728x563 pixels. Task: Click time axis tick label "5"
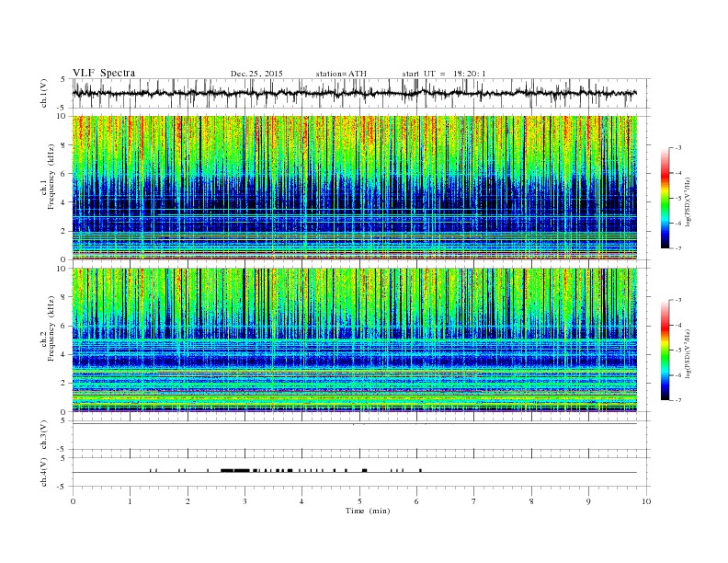[x=359, y=501]
